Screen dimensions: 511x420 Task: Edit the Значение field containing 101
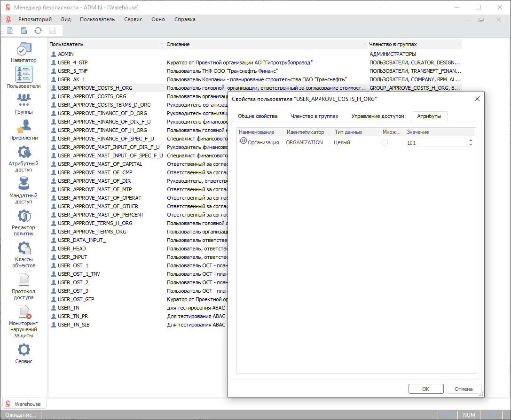436,143
